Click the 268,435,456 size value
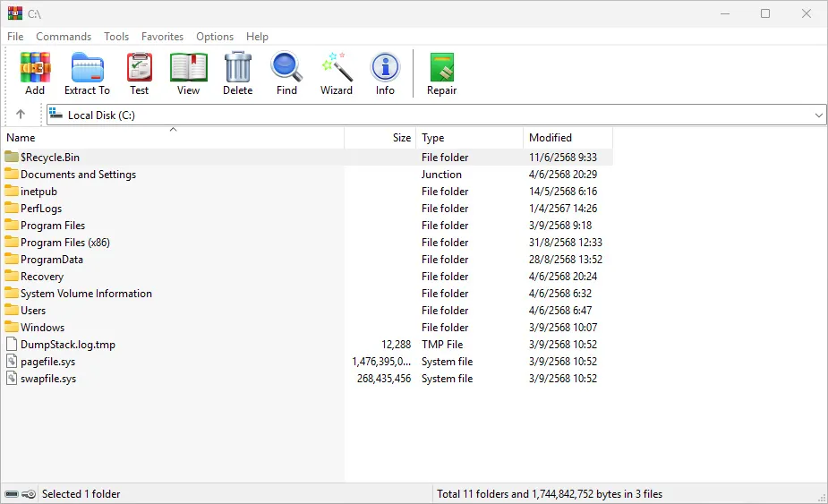 [384, 379]
